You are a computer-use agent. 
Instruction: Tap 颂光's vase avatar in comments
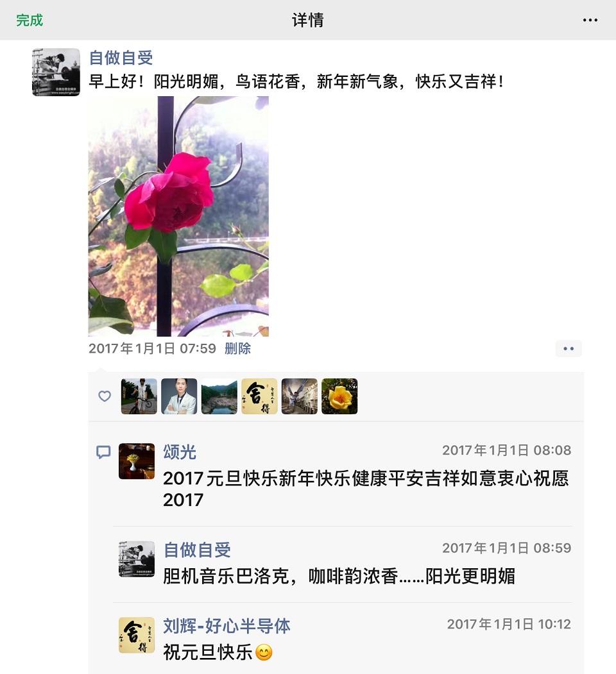point(137,461)
